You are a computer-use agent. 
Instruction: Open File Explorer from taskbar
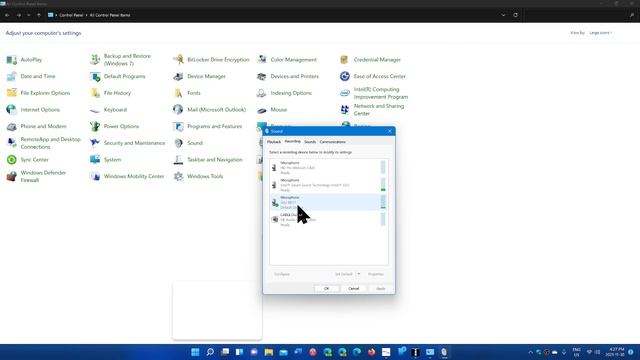[x=269, y=352]
